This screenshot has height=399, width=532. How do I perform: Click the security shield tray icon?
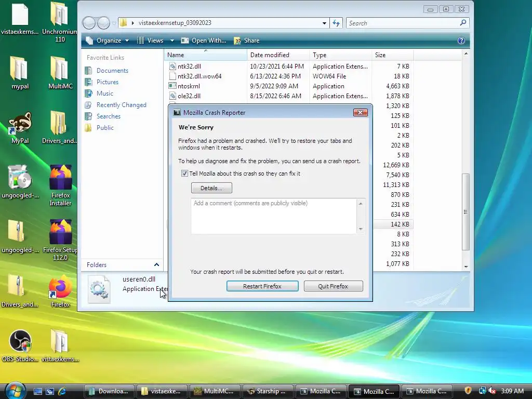click(468, 391)
